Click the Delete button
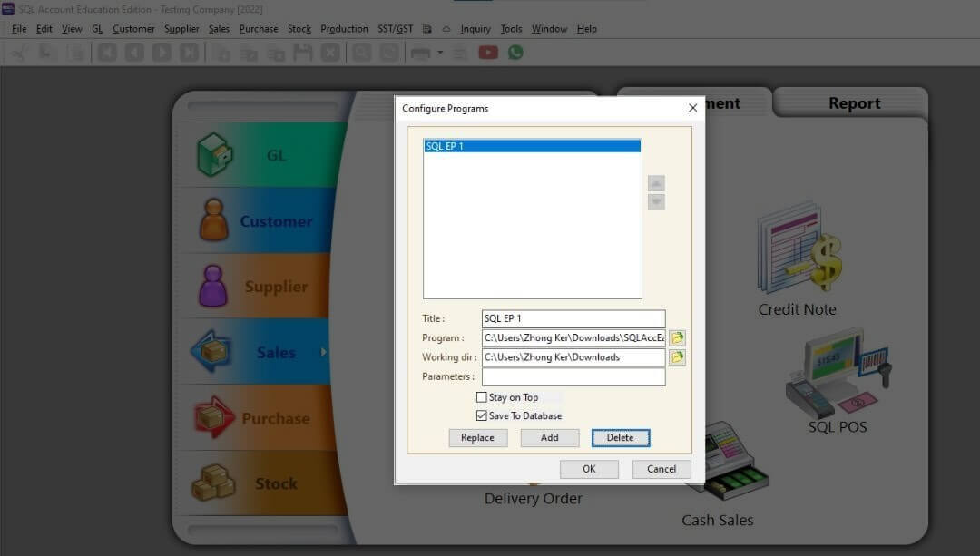Image resolution: width=980 pixels, height=556 pixels. coord(621,438)
